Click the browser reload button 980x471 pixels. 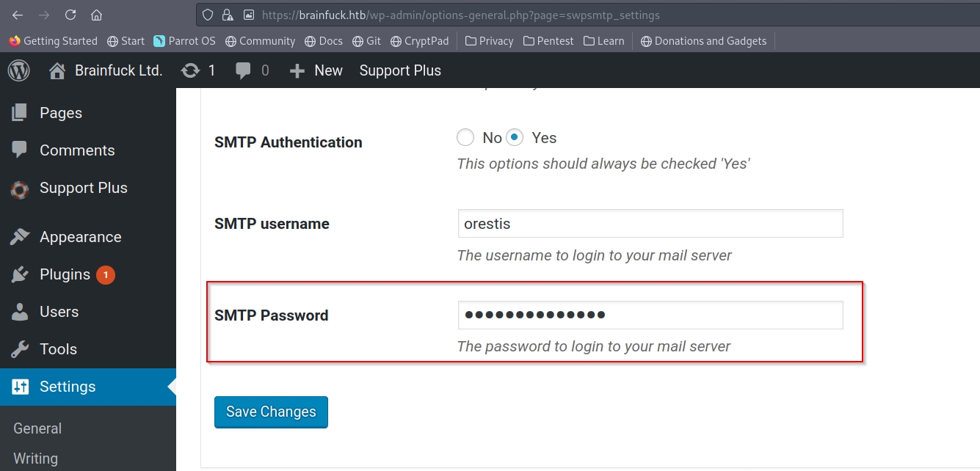pos(70,15)
